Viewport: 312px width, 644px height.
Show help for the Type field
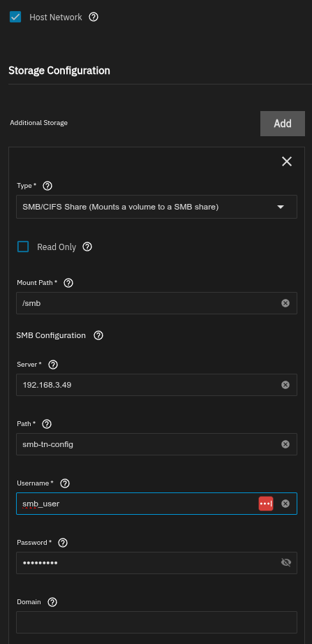[47, 186]
